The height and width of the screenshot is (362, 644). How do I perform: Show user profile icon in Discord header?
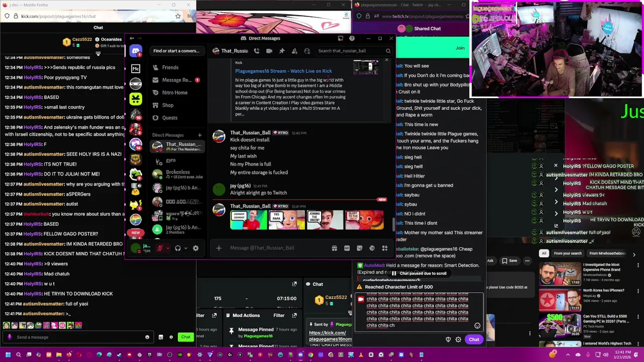click(306, 51)
